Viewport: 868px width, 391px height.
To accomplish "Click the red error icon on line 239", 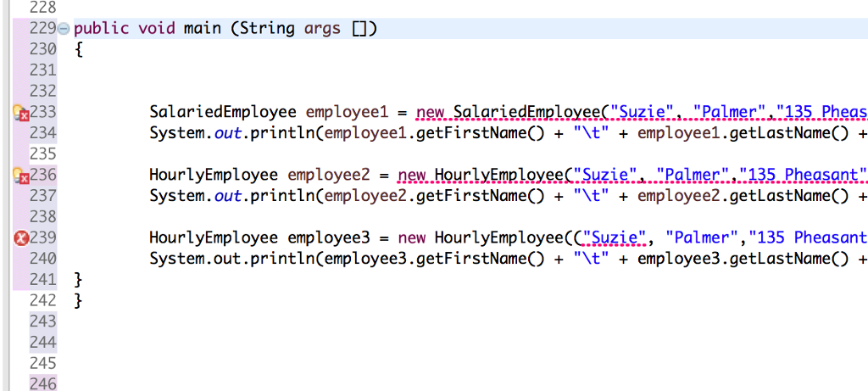I will point(20,238).
